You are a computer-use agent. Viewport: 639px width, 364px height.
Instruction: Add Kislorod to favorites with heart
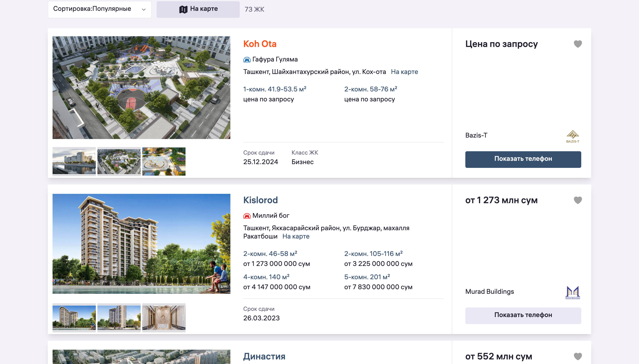pyautogui.click(x=578, y=200)
